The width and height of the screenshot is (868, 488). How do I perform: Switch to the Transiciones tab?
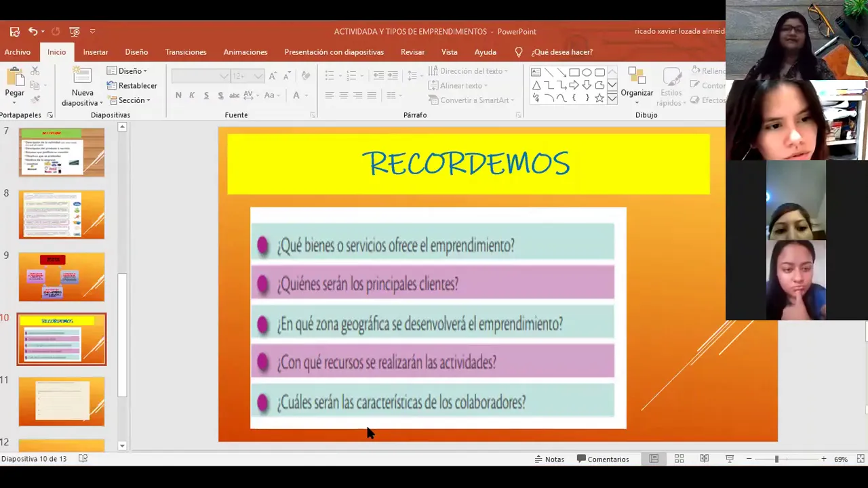pyautogui.click(x=186, y=52)
